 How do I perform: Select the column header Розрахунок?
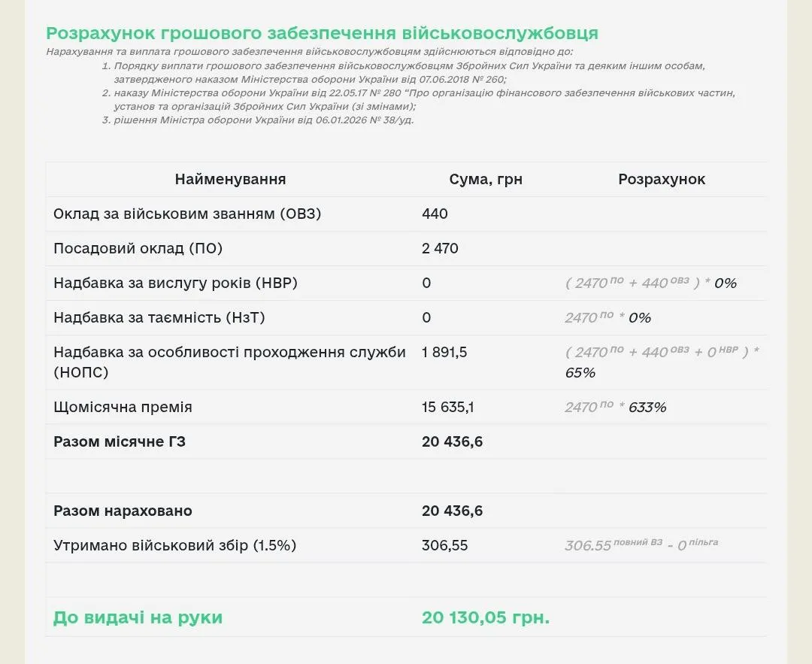[662, 179]
